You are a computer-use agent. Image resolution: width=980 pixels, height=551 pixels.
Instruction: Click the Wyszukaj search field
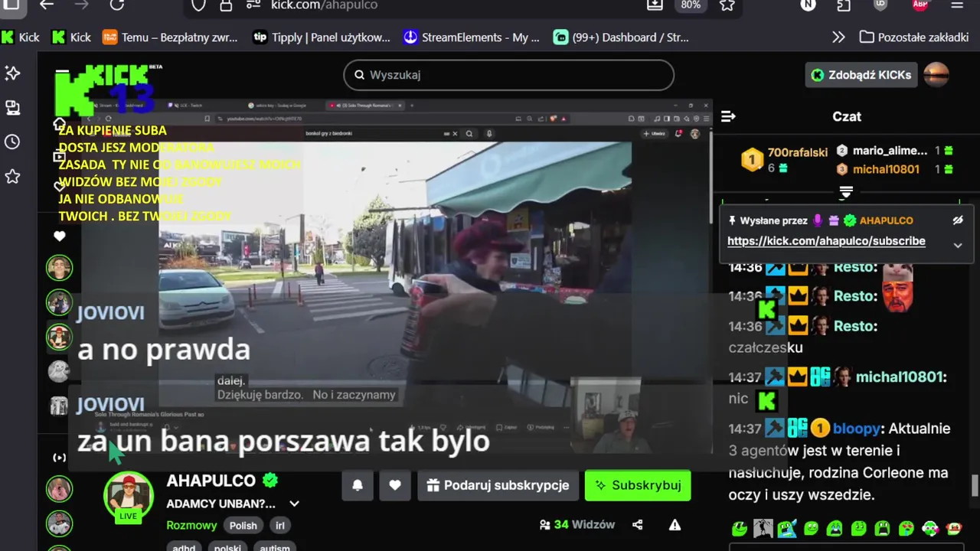click(508, 75)
